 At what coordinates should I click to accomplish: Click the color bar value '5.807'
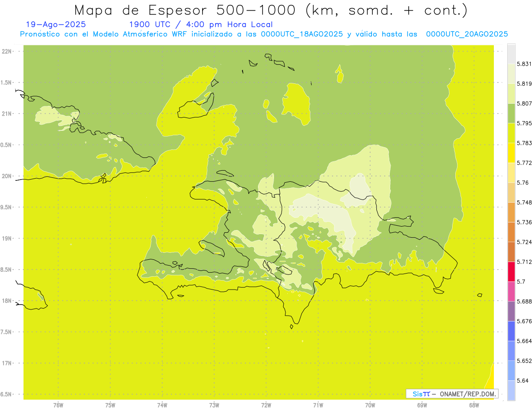pos(524,104)
